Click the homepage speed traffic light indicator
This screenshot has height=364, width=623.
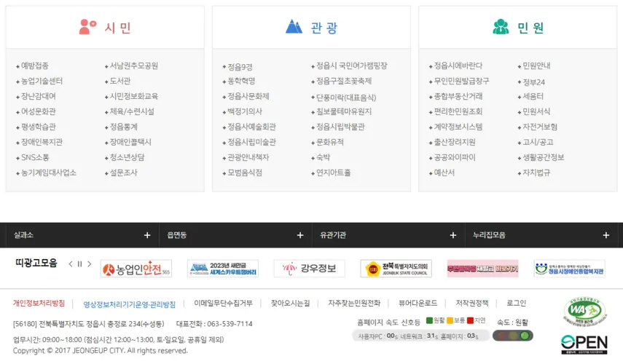point(513,336)
